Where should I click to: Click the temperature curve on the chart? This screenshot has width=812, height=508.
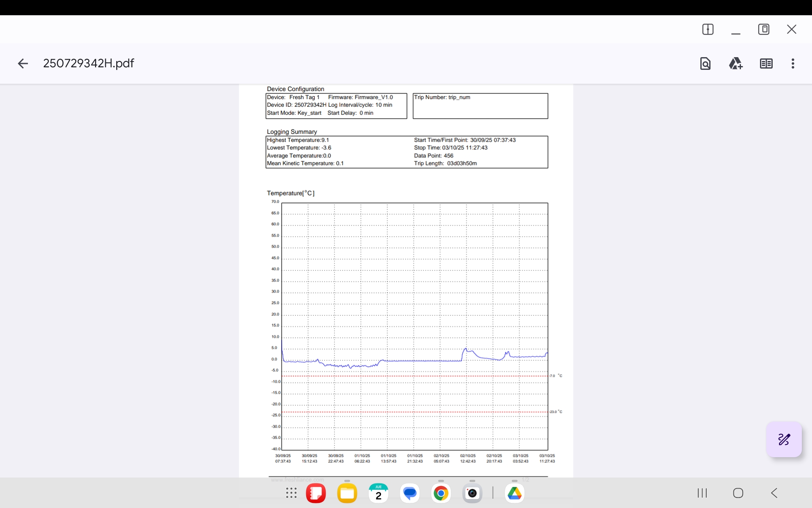[423, 361]
